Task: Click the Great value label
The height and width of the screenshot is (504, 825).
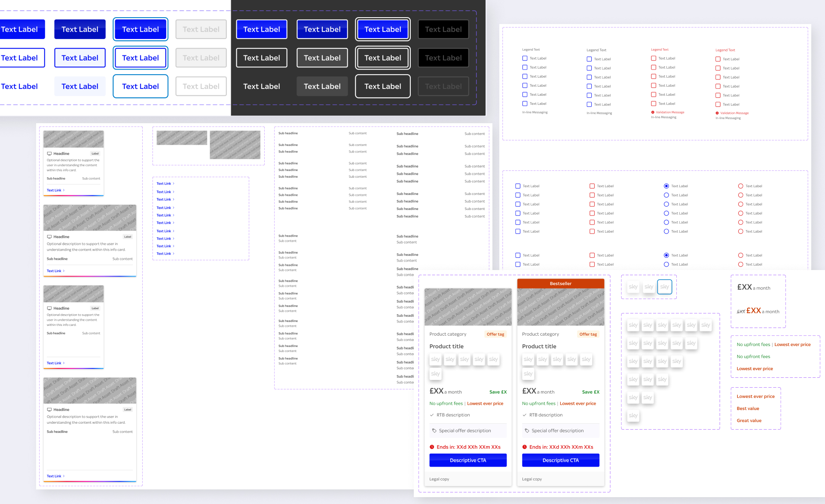Action: point(749,421)
